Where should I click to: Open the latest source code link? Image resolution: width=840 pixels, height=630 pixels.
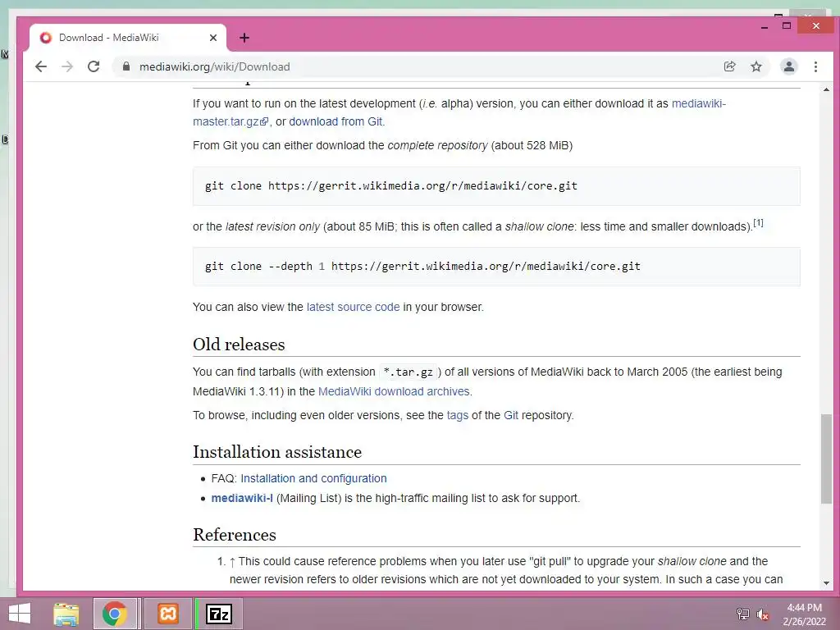tap(353, 307)
